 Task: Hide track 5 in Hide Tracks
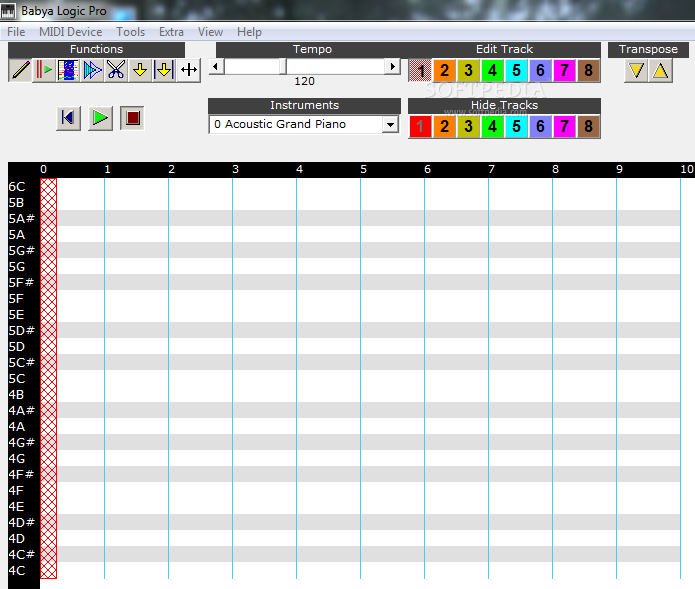point(516,126)
